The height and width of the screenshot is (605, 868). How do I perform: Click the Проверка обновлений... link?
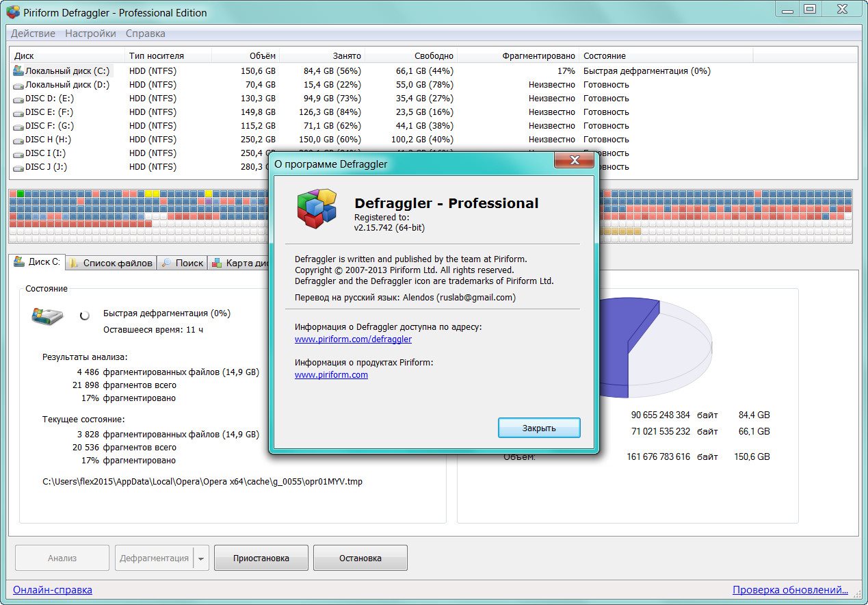790,589
